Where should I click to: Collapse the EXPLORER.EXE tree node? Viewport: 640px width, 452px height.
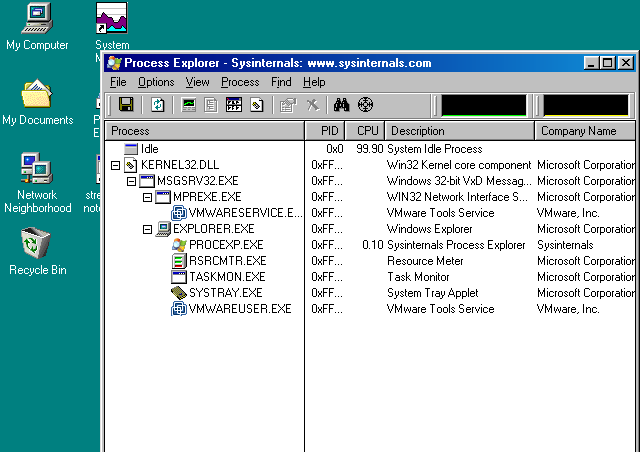tap(147, 229)
